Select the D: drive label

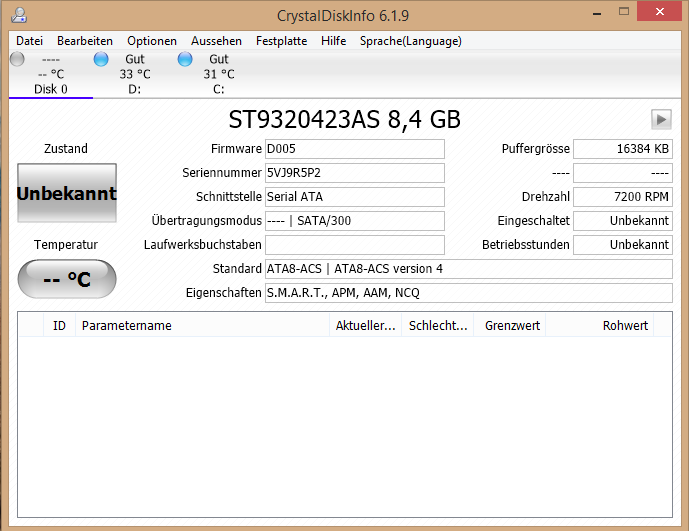134,89
